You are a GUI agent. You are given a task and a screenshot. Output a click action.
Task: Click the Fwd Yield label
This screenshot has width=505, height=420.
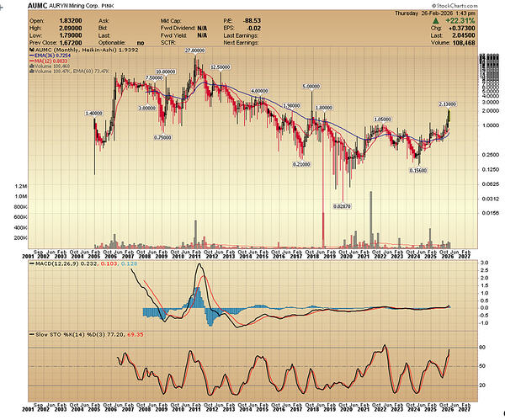point(173,35)
